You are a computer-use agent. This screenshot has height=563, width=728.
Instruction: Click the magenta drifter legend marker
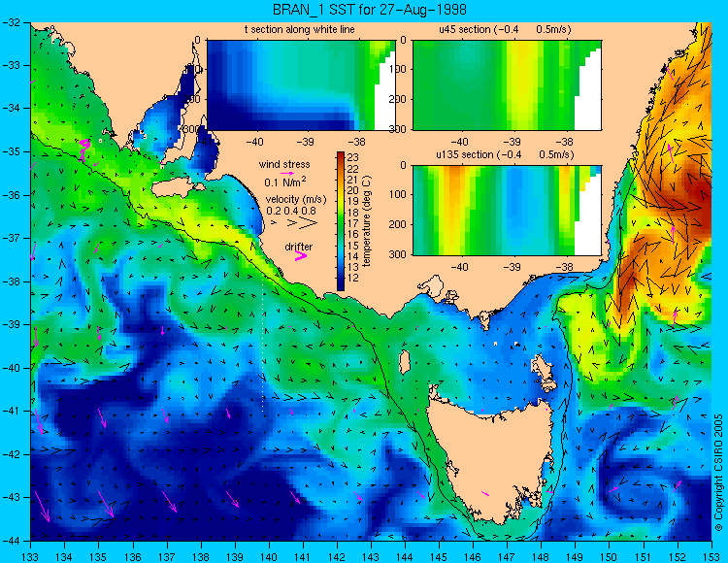tap(301, 255)
